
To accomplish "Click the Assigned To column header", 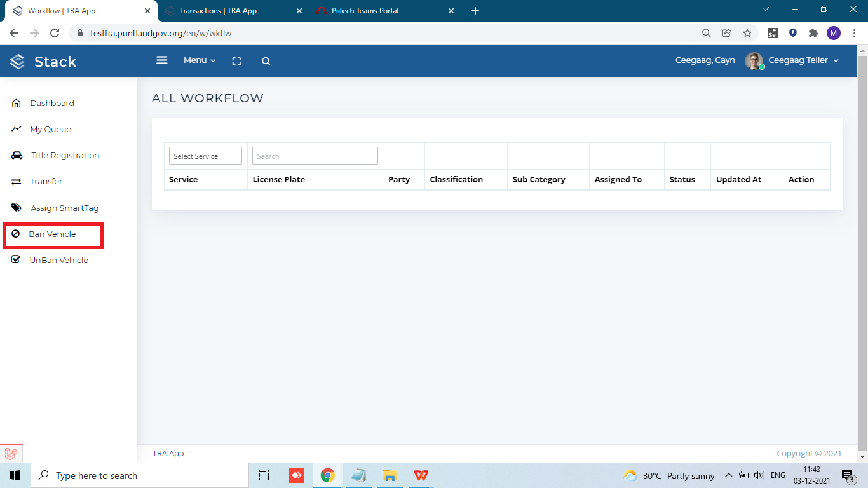I will pyautogui.click(x=618, y=180).
